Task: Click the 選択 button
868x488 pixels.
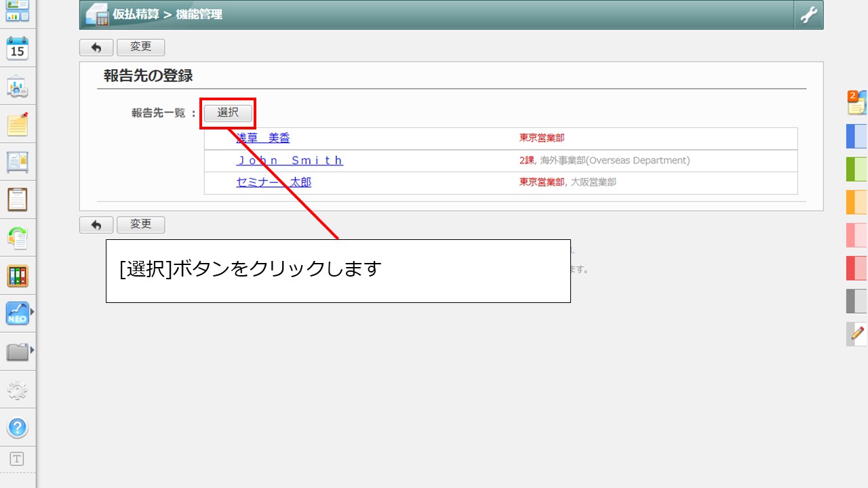Action: [228, 113]
